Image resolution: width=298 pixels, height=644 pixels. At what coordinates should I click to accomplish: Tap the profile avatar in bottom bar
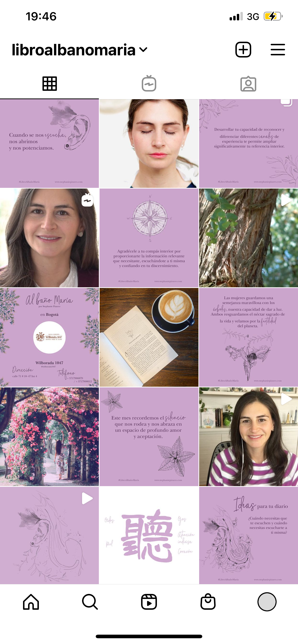click(267, 602)
